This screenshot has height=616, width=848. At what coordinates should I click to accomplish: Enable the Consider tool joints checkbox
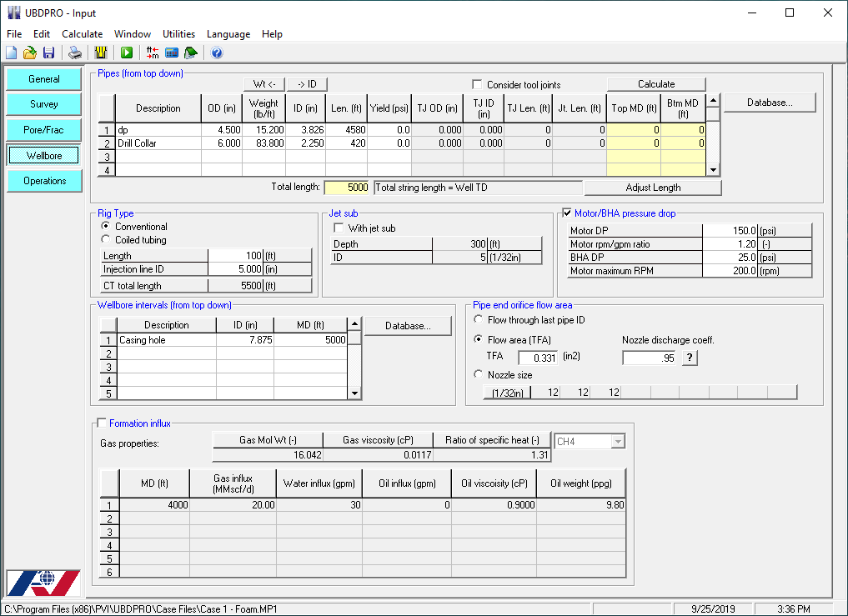tap(478, 85)
